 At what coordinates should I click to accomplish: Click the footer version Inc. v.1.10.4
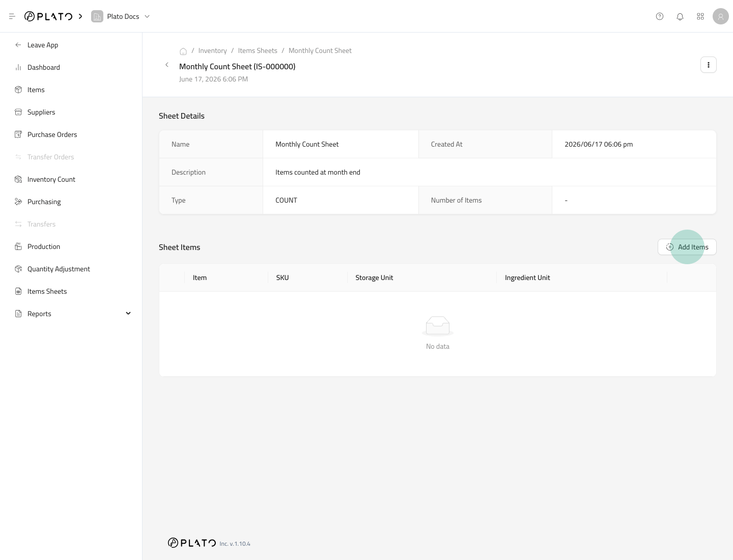tap(235, 544)
